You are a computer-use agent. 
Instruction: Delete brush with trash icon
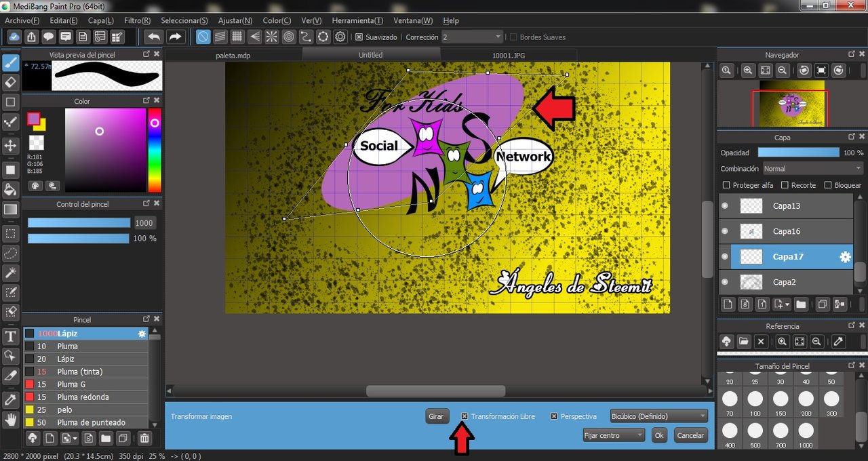tap(144, 439)
